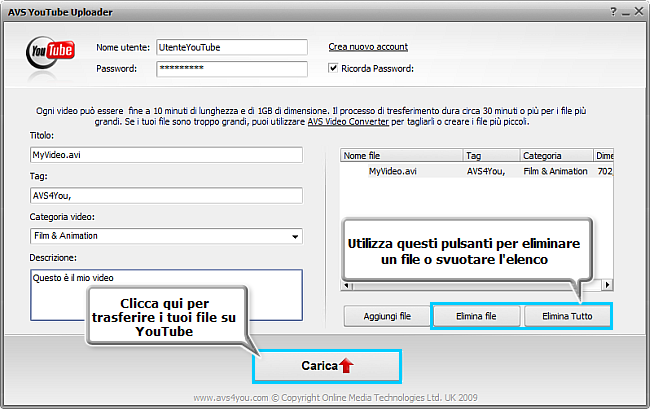Click the scroll right arrow in file list
Image resolution: width=650 pixels, height=409 pixels.
click(607, 285)
